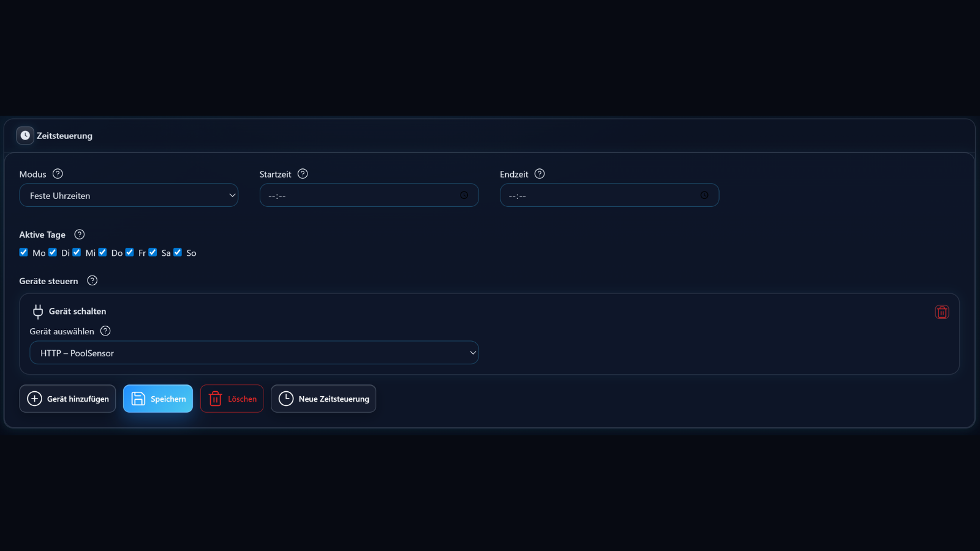Screen dimensions: 980x551
Task: Uncheck the Mo weekday checkbox
Action: click(x=24, y=252)
